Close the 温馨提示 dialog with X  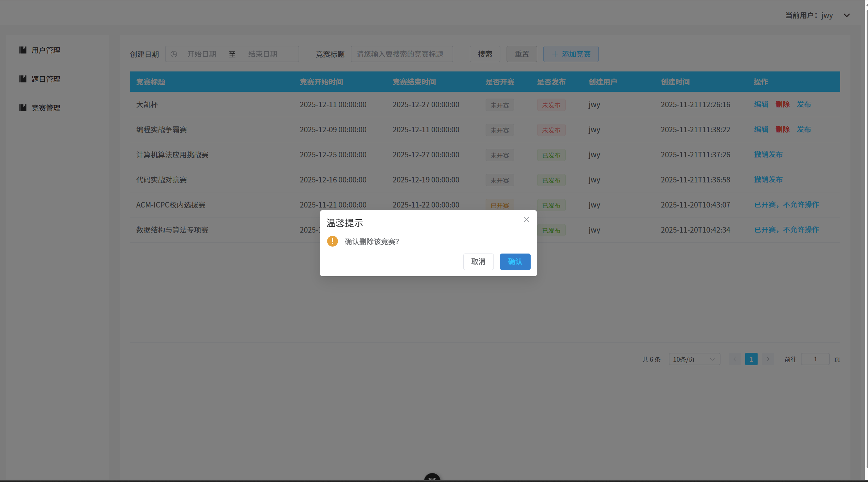click(x=526, y=220)
